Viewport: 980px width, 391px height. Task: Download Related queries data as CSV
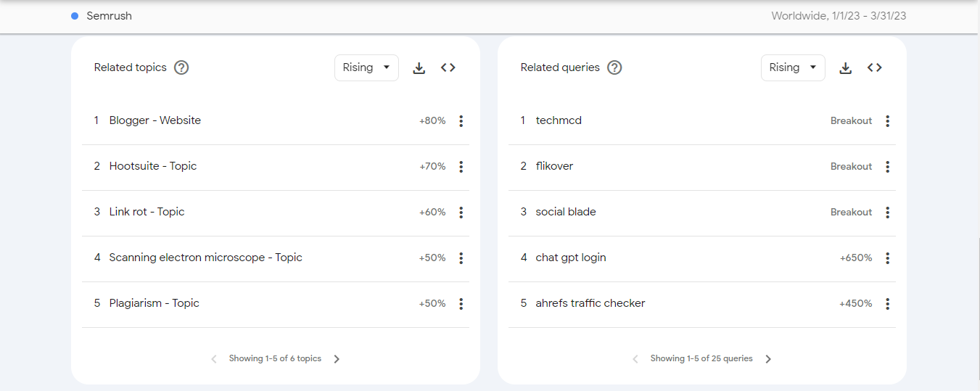click(845, 67)
